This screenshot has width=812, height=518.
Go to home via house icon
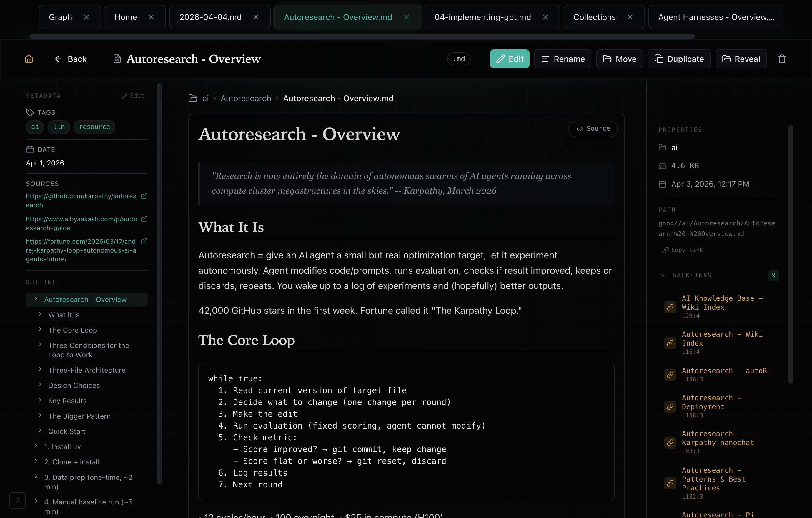tap(29, 59)
